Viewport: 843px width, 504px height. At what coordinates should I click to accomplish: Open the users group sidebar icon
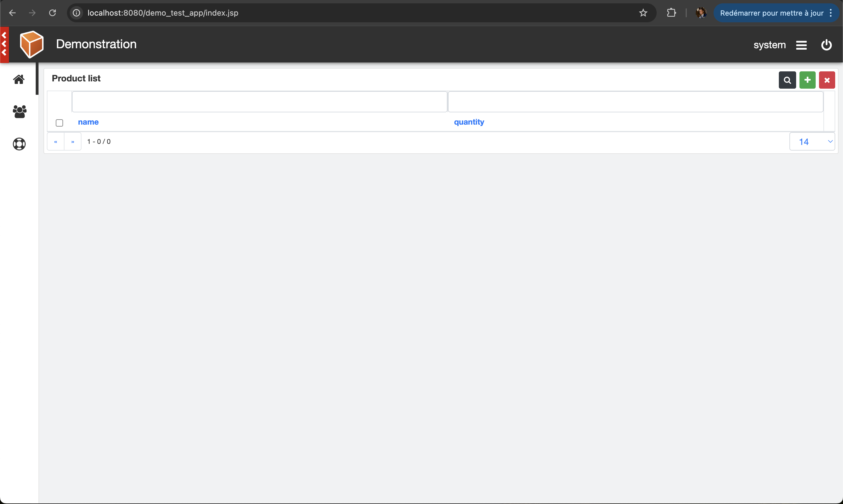(x=19, y=112)
